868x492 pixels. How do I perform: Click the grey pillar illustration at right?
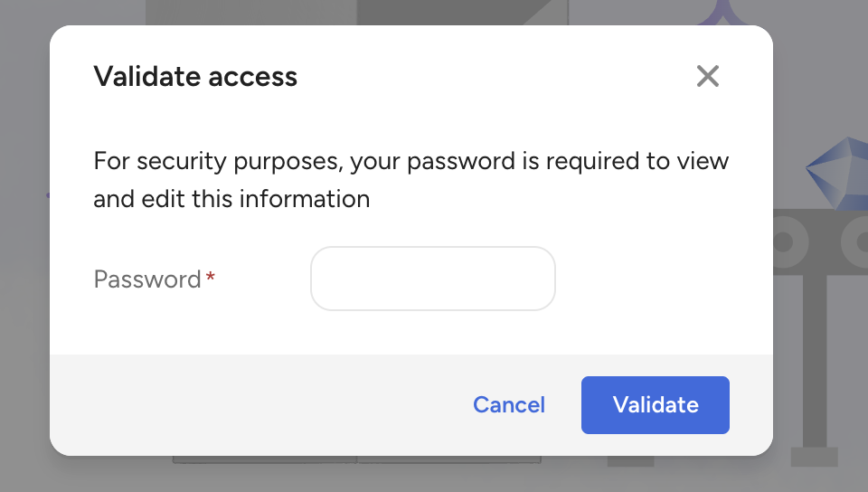point(814,362)
